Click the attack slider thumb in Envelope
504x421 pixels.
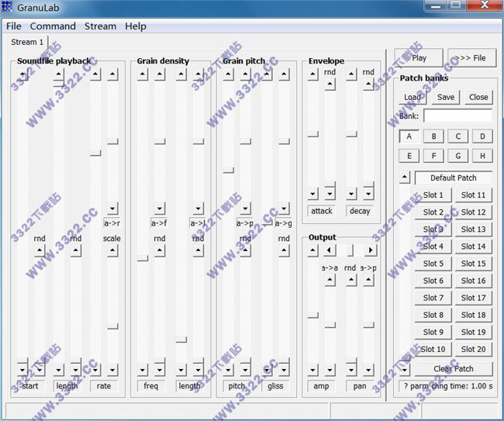pyautogui.click(x=312, y=134)
